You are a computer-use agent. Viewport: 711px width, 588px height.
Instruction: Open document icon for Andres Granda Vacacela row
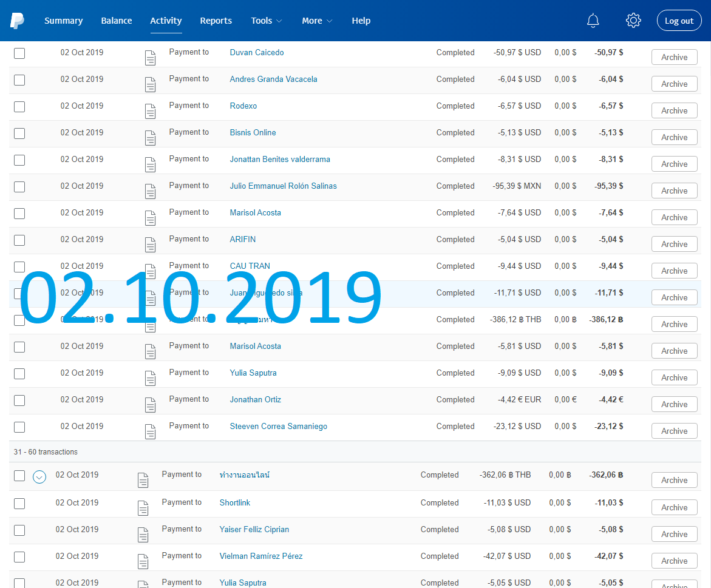pos(150,84)
